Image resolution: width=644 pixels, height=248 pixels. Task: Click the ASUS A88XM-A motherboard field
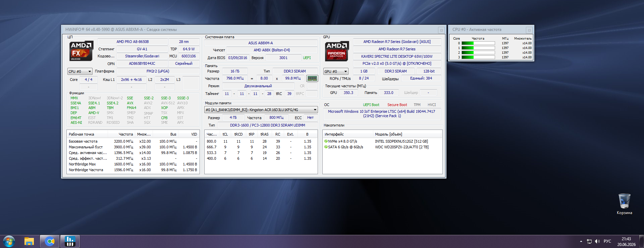[261, 43]
